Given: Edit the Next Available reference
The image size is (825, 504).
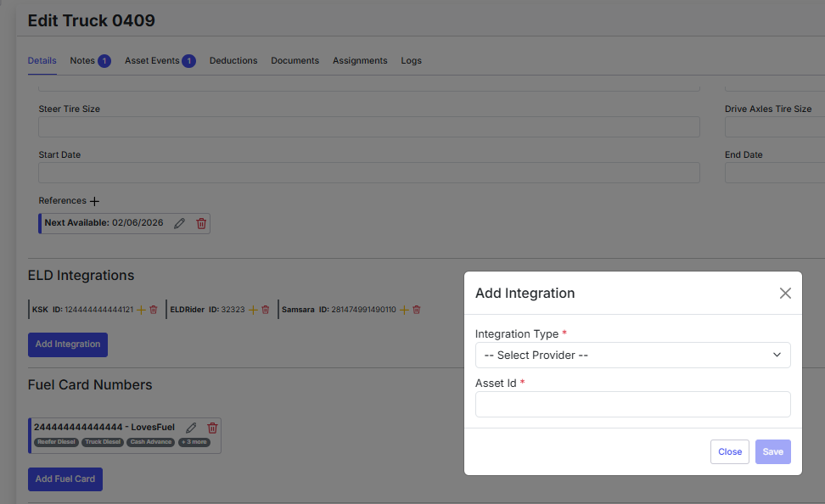Looking at the screenshot, I should (x=179, y=223).
